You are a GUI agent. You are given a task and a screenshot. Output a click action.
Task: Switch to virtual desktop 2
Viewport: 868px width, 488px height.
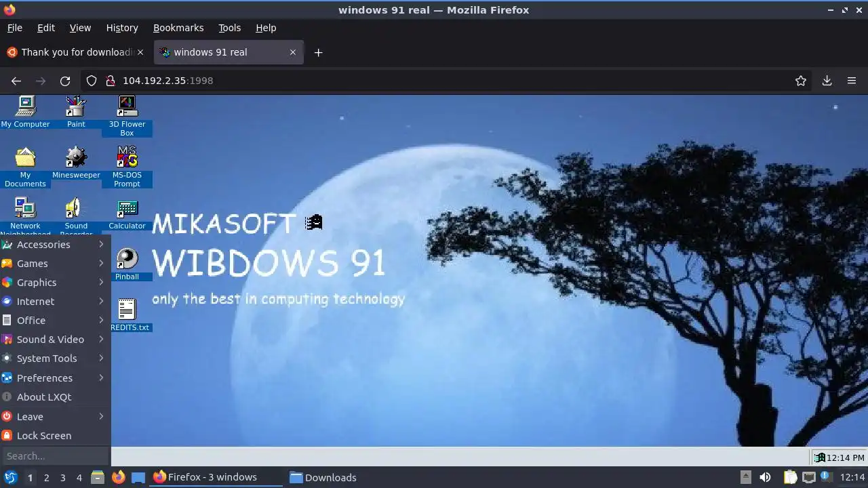pos(46,477)
